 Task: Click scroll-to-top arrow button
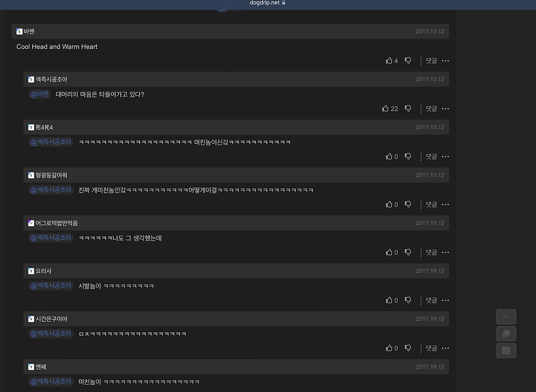(506, 317)
